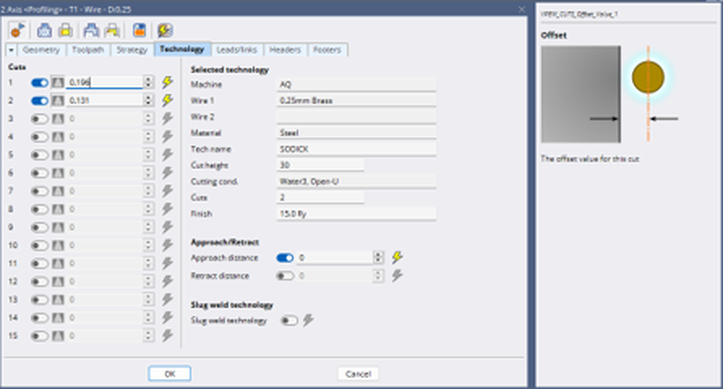Click the lightning gear toolbar icon
Viewport: 723px width, 389px height.
tap(165, 30)
